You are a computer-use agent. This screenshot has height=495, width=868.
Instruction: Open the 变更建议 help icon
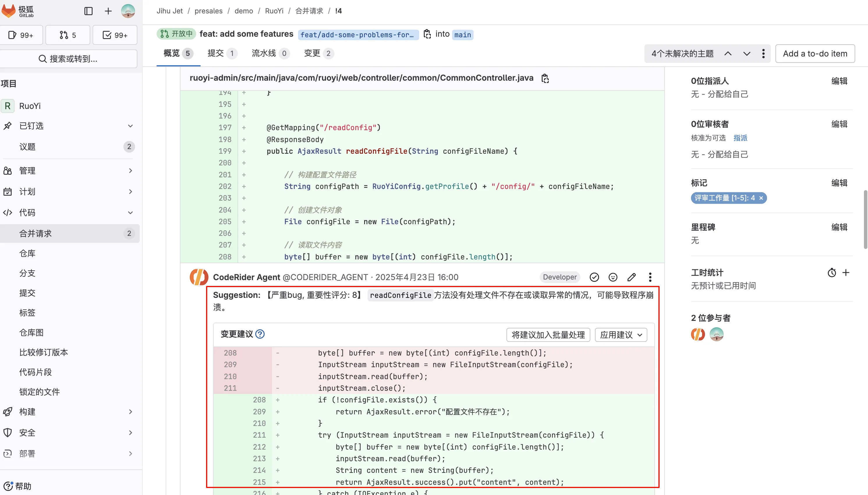(x=260, y=334)
